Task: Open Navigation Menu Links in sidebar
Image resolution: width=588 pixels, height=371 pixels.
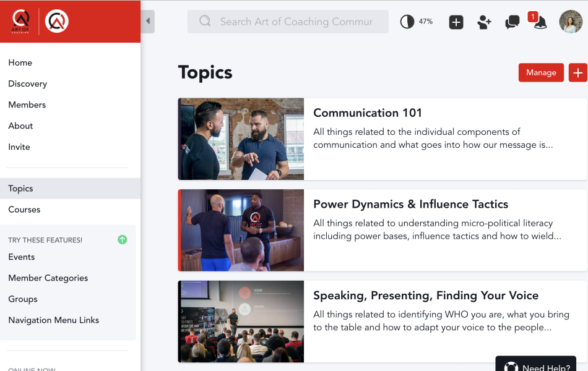Action: click(53, 320)
